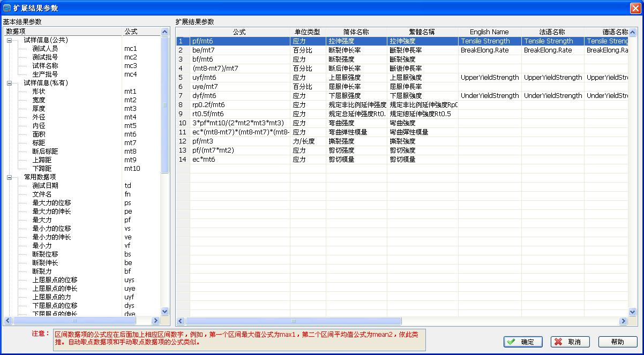Select 最大力 item in the tree

point(42,220)
